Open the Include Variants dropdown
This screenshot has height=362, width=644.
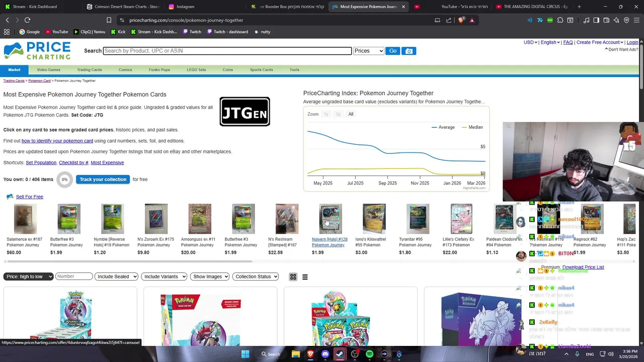click(x=164, y=277)
